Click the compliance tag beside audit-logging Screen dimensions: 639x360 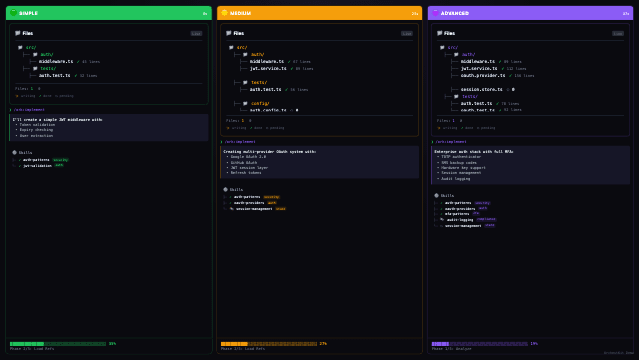coord(486,219)
